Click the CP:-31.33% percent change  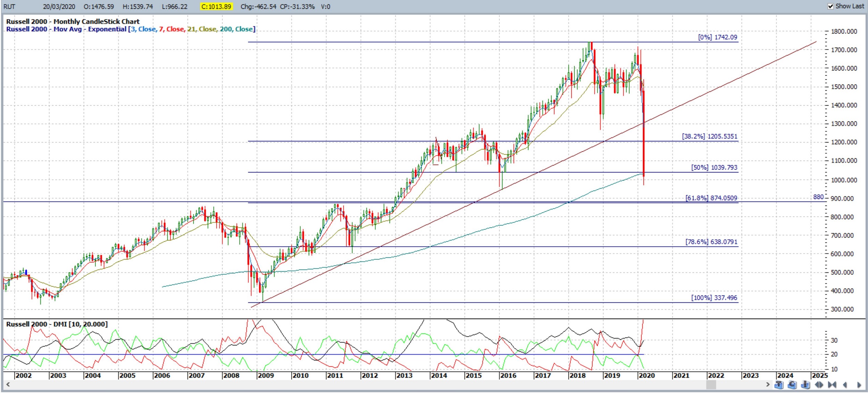[x=297, y=7]
